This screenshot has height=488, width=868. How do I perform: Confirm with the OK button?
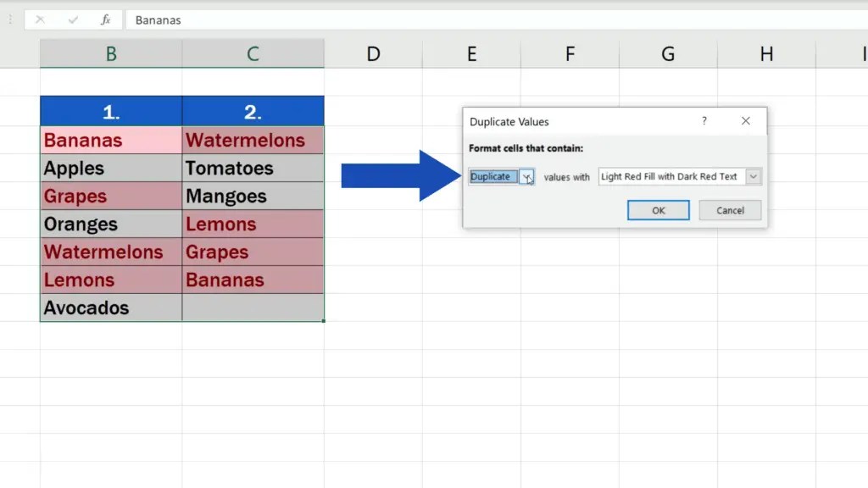point(658,210)
